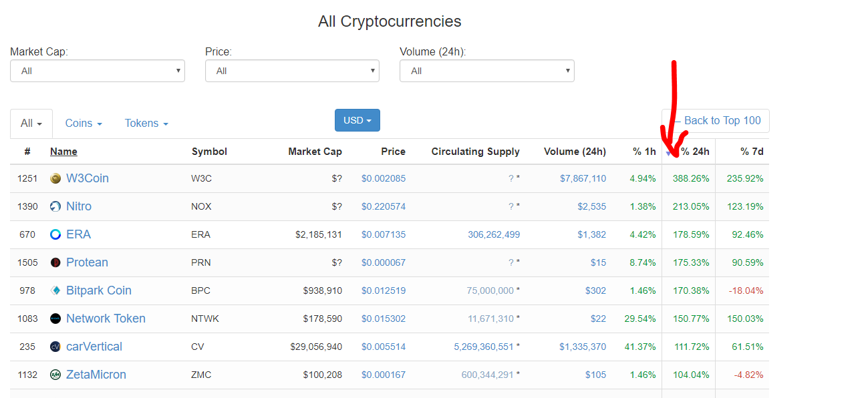The image size is (868, 398).
Task: Click the W3Coin coin logo icon
Action: 55,178
